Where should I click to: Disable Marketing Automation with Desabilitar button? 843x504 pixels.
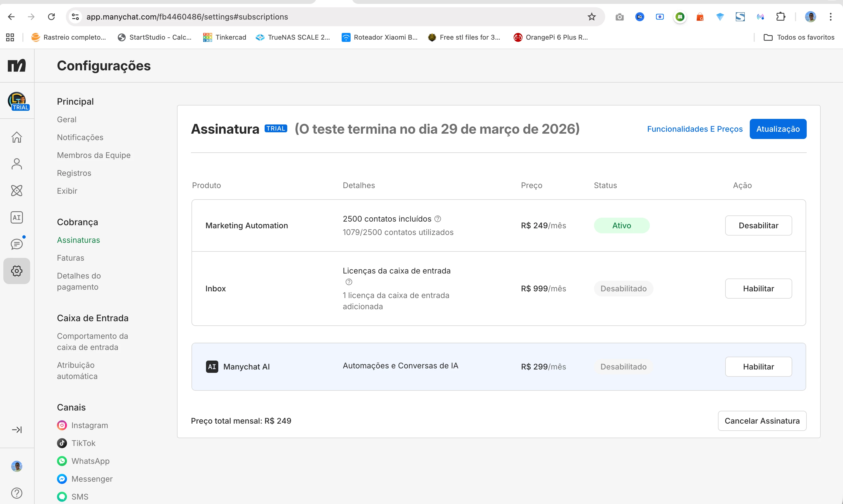click(x=758, y=225)
